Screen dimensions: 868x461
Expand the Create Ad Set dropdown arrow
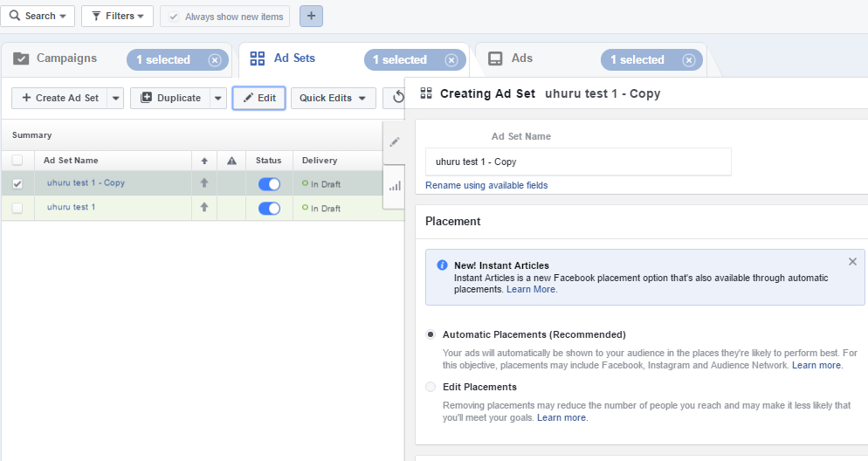[x=115, y=98]
